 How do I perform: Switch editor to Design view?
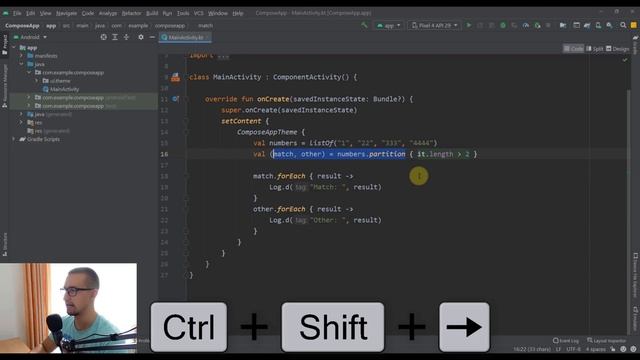(618, 49)
